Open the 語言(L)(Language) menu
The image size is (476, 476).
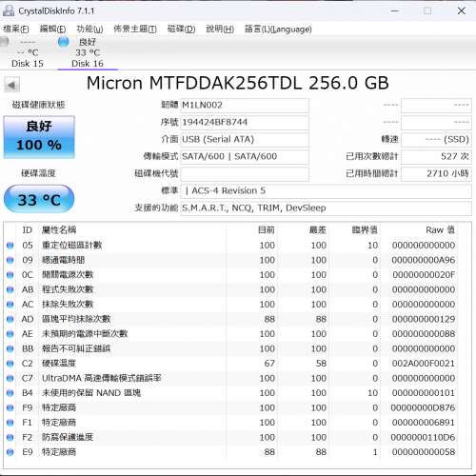coord(278,30)
